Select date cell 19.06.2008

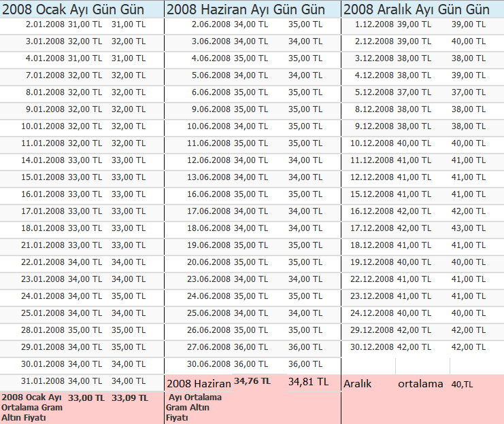(209, 245)
